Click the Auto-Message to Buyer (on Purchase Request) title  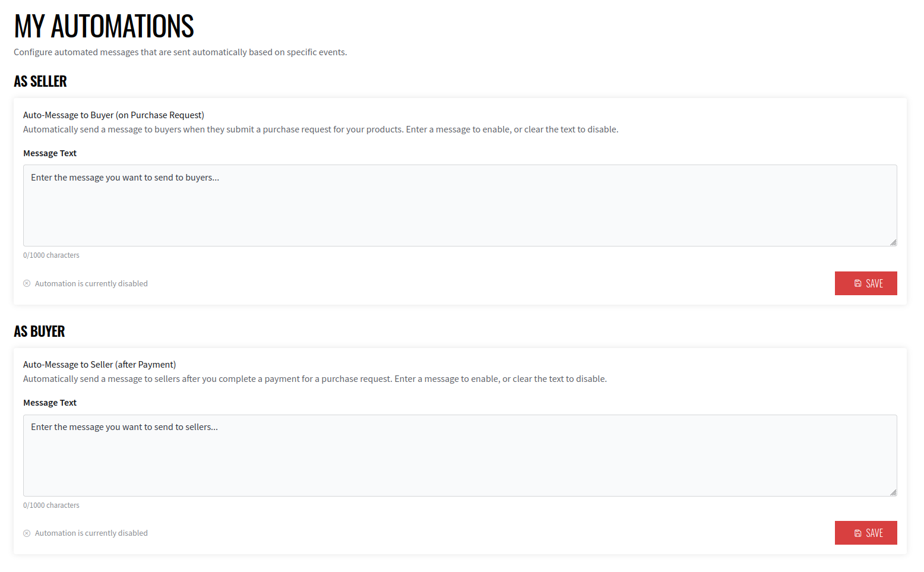[113, 115]
